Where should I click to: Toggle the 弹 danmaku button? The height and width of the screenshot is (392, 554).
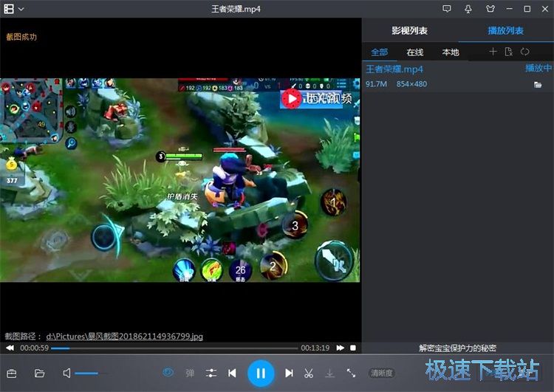[190, 374]
